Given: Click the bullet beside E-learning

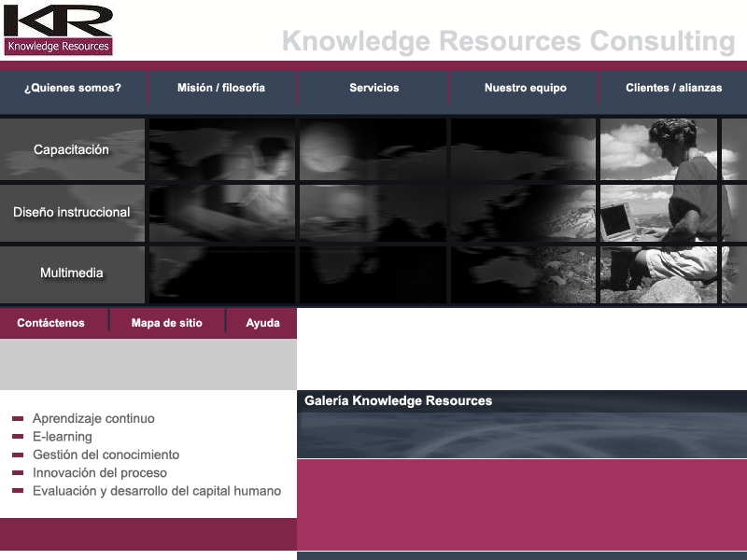Looking at the screenshot, I should click(x=18, y=437).
